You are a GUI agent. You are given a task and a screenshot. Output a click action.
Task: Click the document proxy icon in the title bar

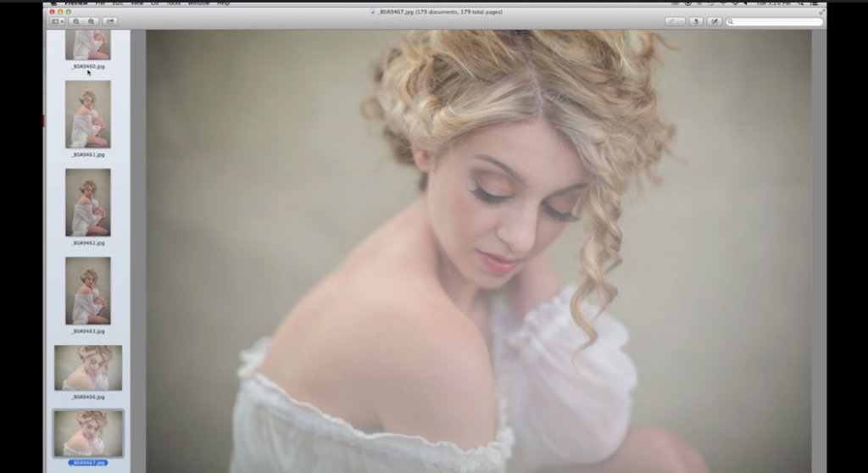coord(373,12)
